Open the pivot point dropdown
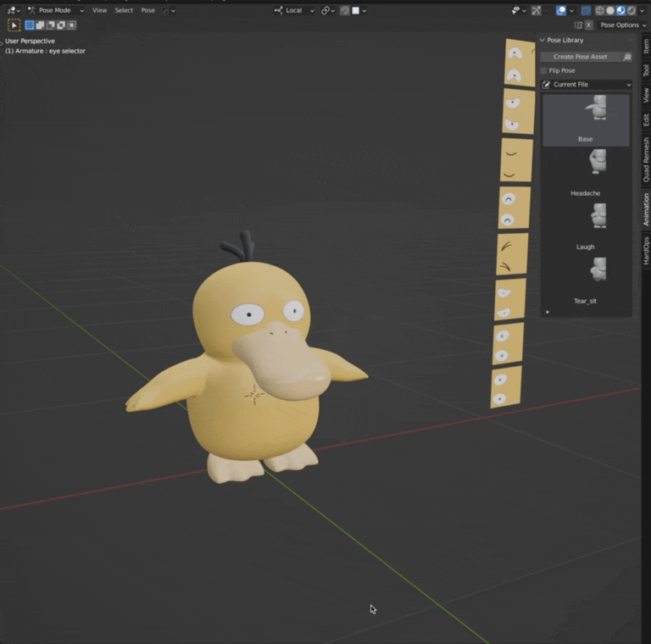 tap(327, 11)
